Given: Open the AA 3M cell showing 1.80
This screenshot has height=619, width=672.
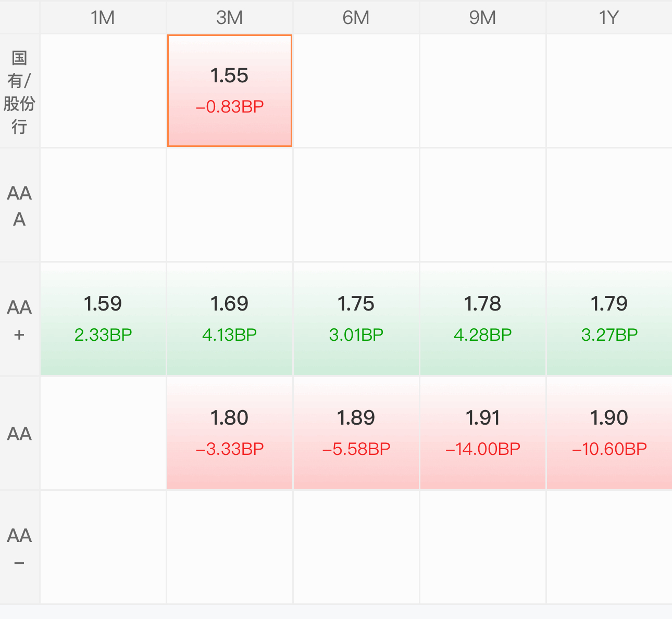Looking at the screenshot, I should coord(230,434).
